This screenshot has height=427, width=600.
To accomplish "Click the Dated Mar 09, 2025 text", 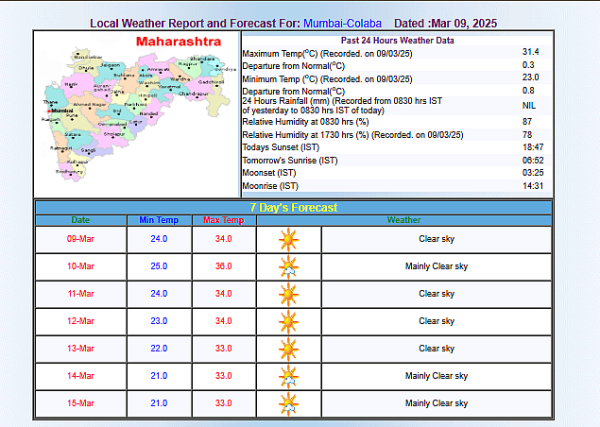I will pyautogui.click(x=445, y=23).
